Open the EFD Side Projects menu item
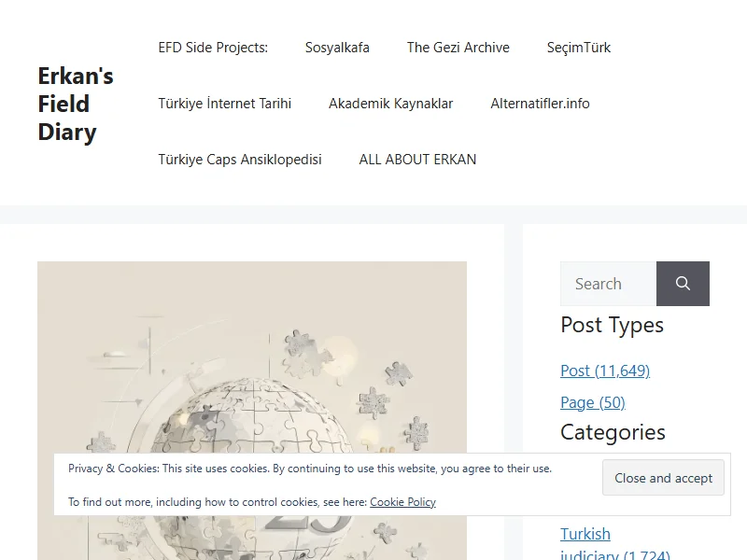Viewport: 747px width, 560px height. tap(213, 48)
